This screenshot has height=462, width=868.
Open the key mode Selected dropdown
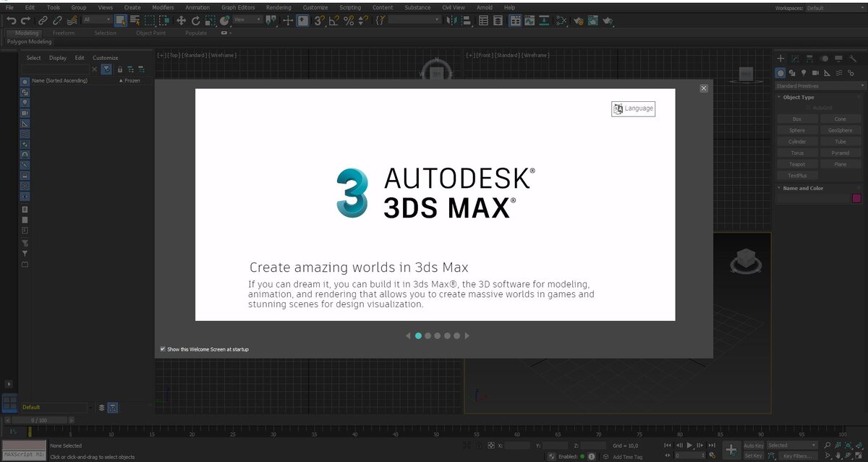[792, 445]
